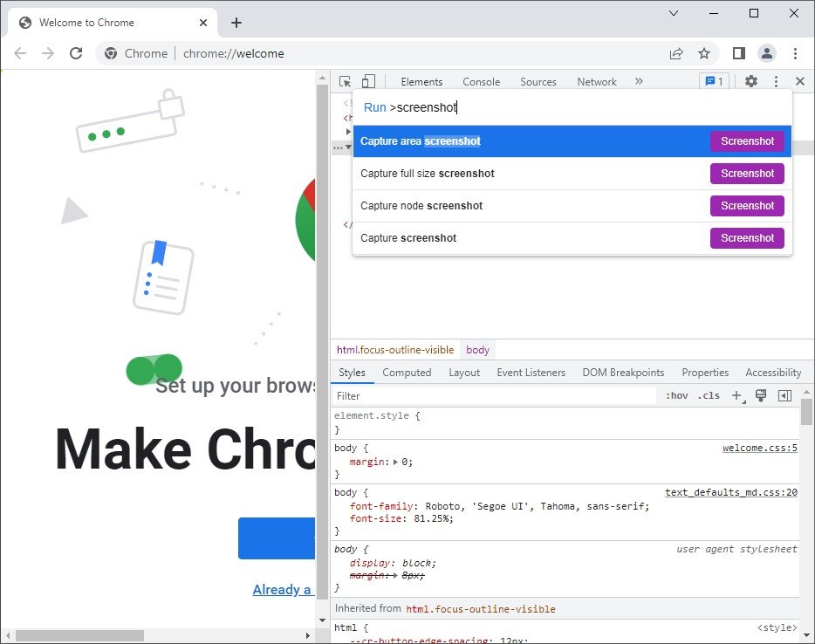The width and height of the screenshot is (815, 644).
Task: Click the page scrollbar down arrow
Action: click(322, 620)
